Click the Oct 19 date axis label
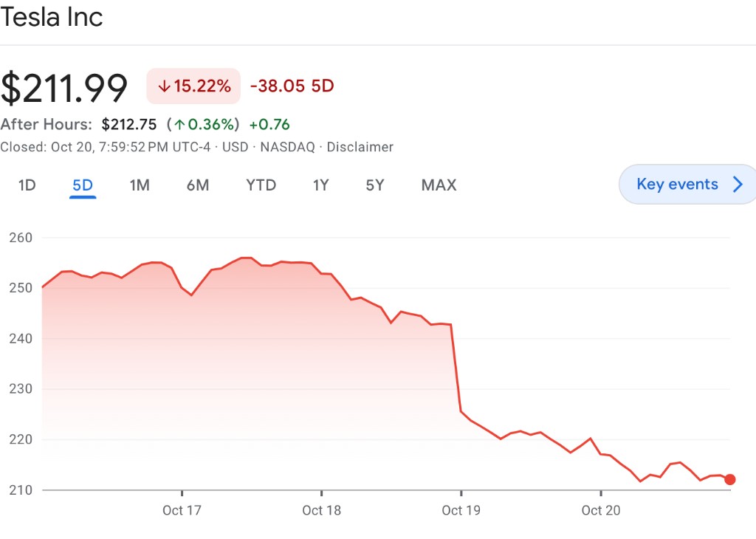Viewport: 756px width, 539px height. coord(461,510)
